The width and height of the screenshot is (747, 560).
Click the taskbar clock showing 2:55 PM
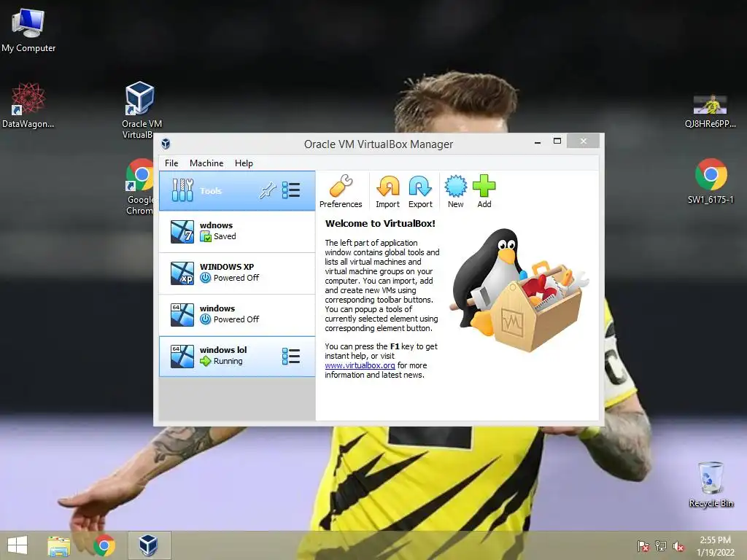(715, 546)
